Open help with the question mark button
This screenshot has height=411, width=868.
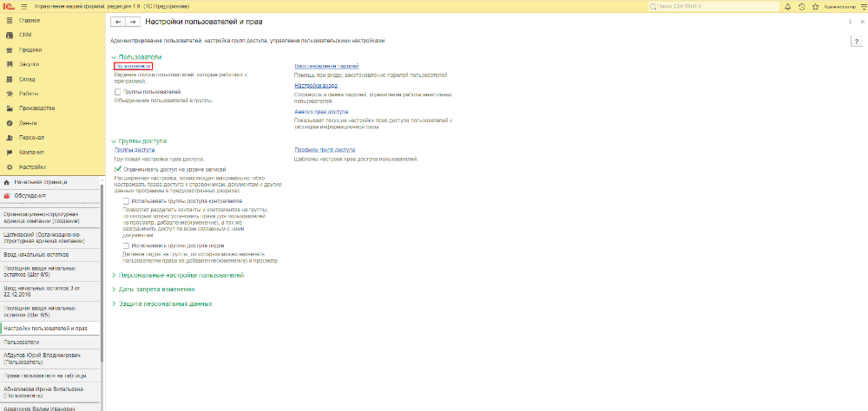point(857,42)
